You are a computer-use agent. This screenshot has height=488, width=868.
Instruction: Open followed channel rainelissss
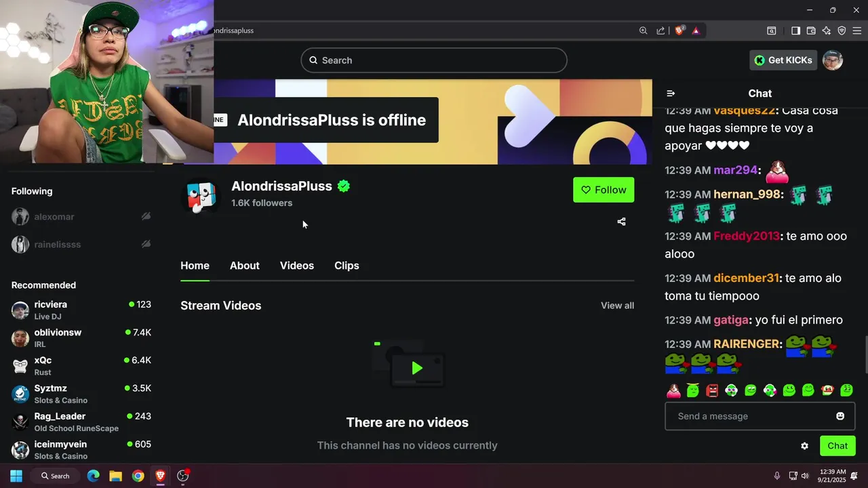81,245
